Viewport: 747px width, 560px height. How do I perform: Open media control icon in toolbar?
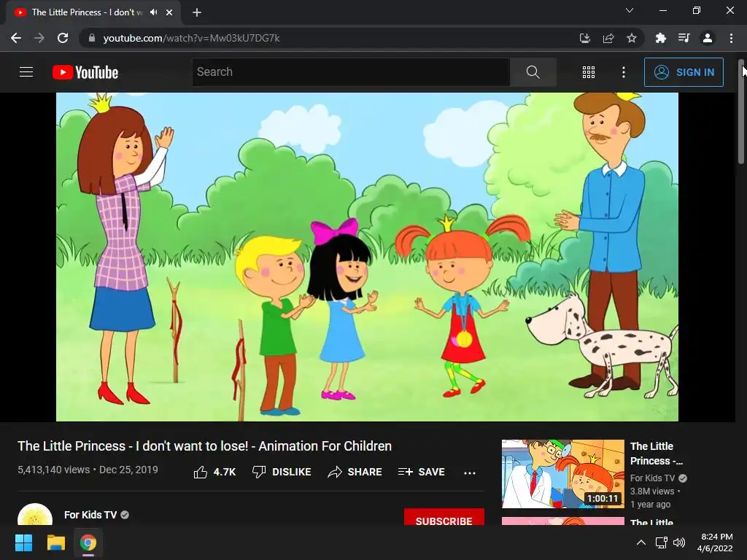[684, 38]
